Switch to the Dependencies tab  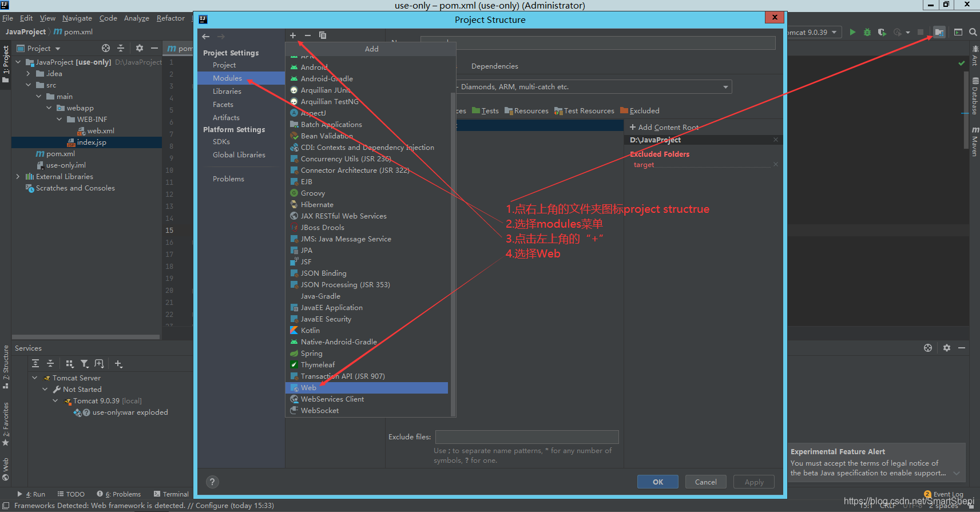pos(494,66)
